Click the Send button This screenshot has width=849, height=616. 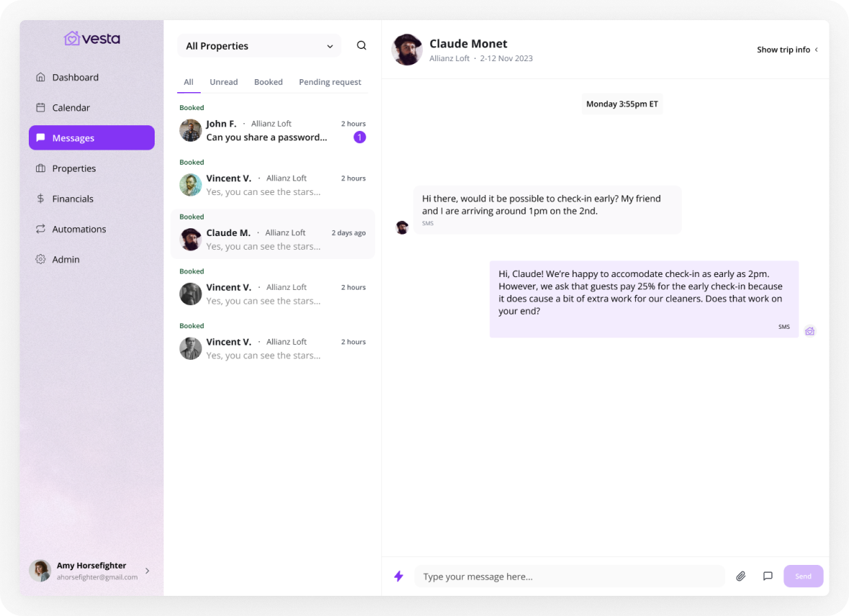click(x=803, y=576)
